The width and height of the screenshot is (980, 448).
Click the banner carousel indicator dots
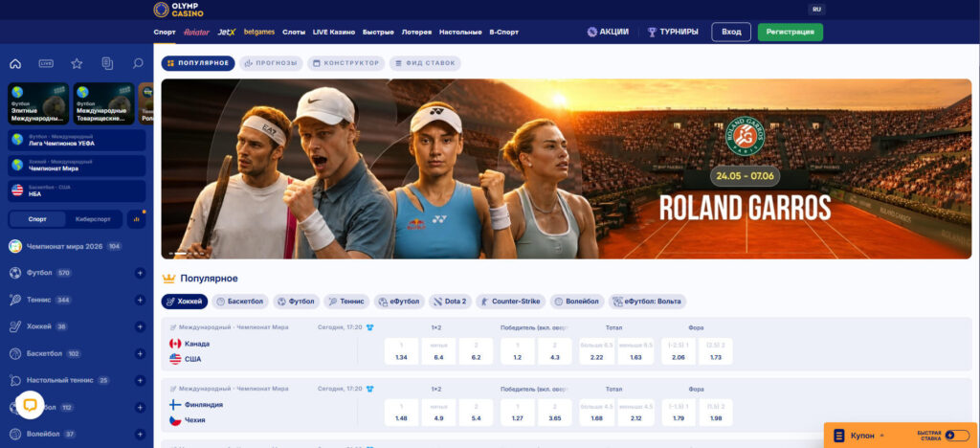(188, 254)
